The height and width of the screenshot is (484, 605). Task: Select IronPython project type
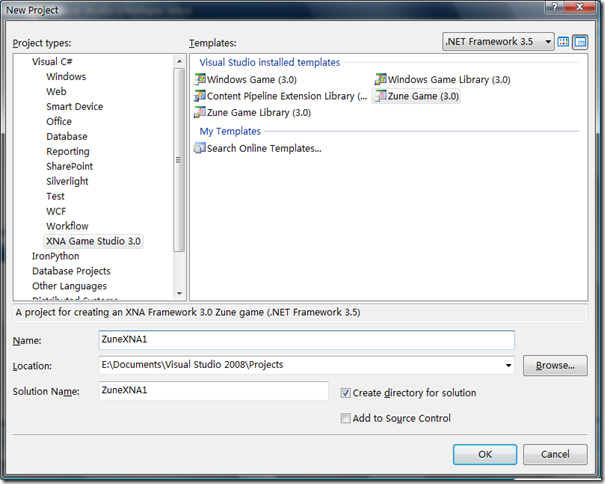point(56,256)
